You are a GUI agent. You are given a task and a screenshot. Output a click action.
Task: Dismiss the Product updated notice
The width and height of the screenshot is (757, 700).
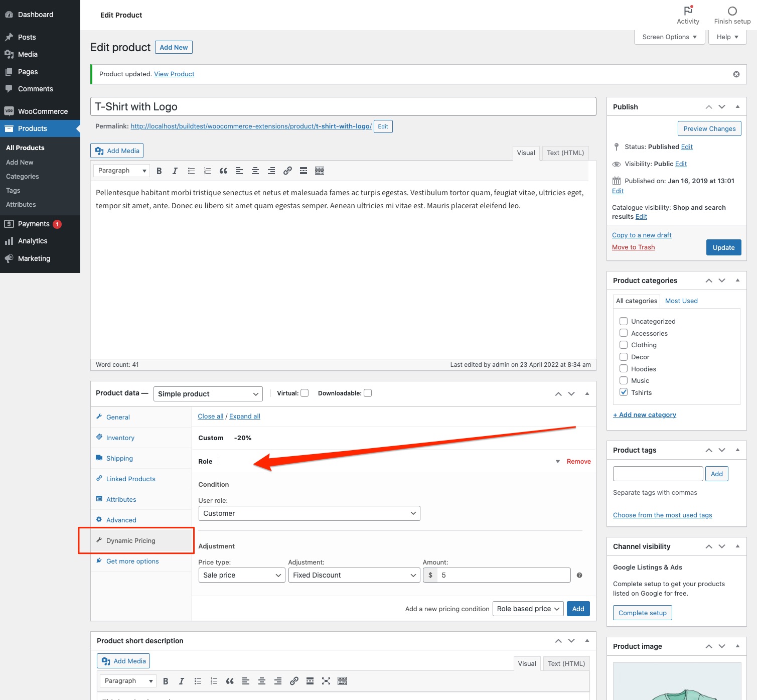point(736,74)
